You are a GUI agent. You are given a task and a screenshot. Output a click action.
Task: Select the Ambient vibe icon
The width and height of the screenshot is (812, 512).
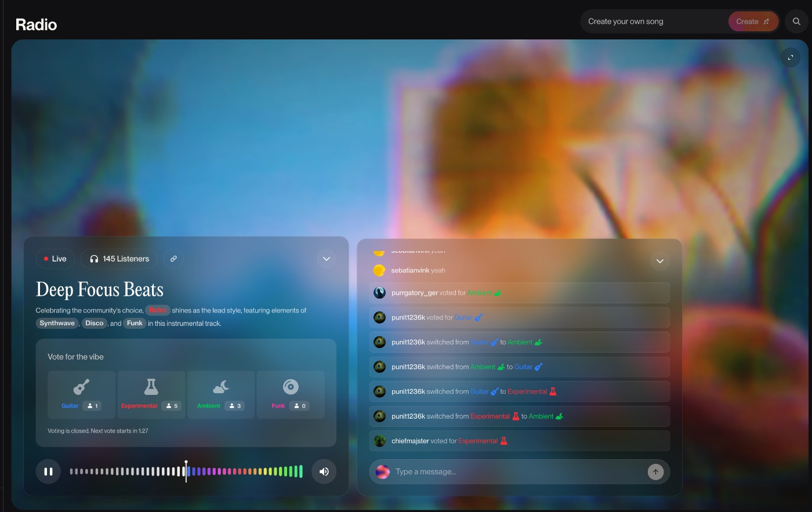click(x=220, y=386)
